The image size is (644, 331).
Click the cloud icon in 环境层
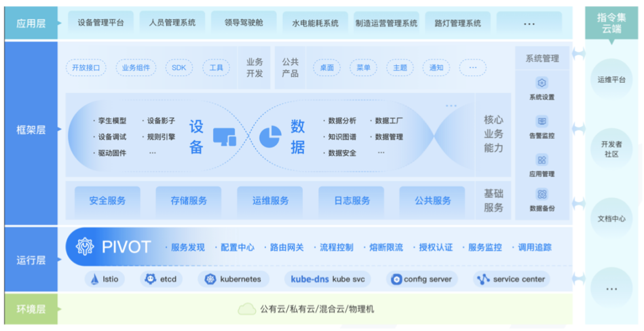click(x=246, y=309)
